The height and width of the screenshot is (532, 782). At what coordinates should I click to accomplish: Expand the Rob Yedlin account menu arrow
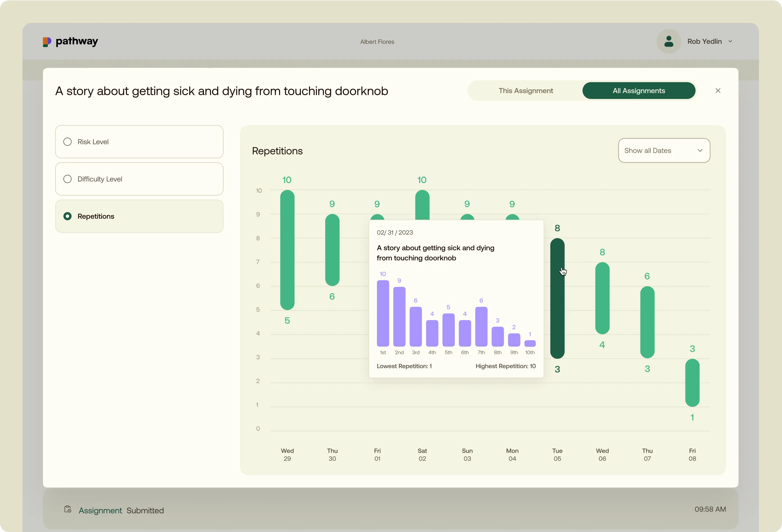tap(730, 41)
